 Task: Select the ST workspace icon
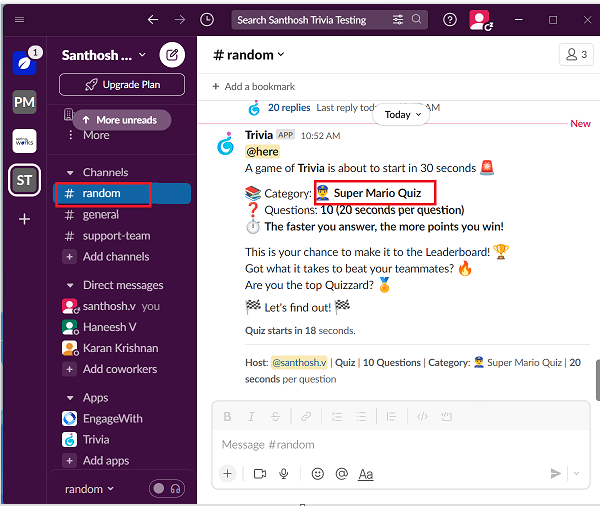tap(24, 180)
